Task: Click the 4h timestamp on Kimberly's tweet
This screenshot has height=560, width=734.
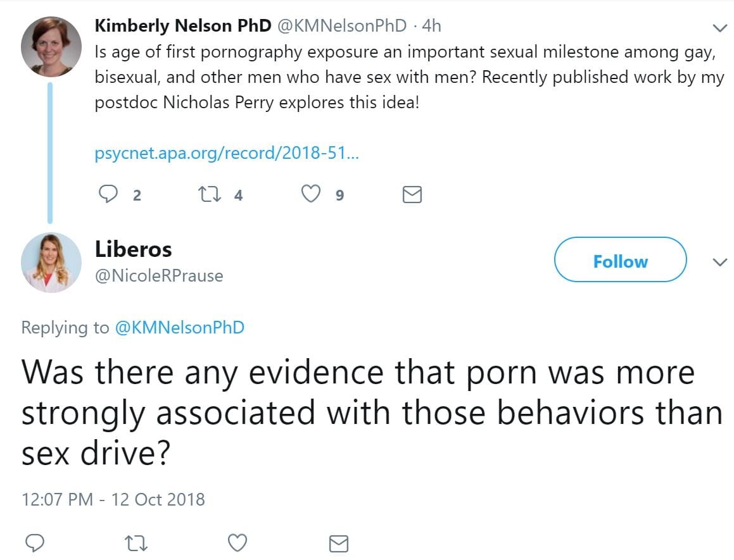Action: point(431,26)
